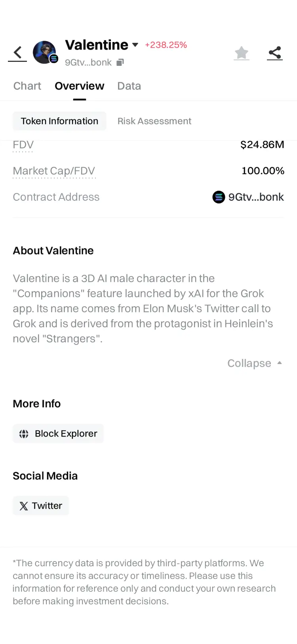Tap the Market Cap/FDV label for details
Image resolution: width=297 pixels, height=644 pixels.
54,171
